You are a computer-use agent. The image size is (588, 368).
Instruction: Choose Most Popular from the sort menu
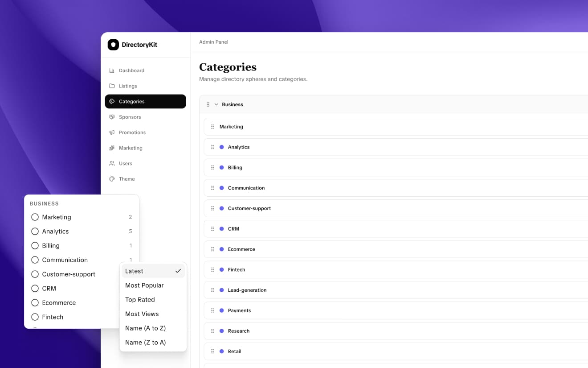click(x=144, y=285)
